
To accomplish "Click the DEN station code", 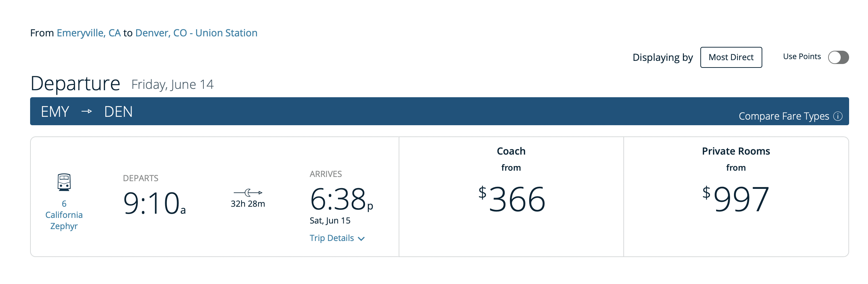I will 118,112.
